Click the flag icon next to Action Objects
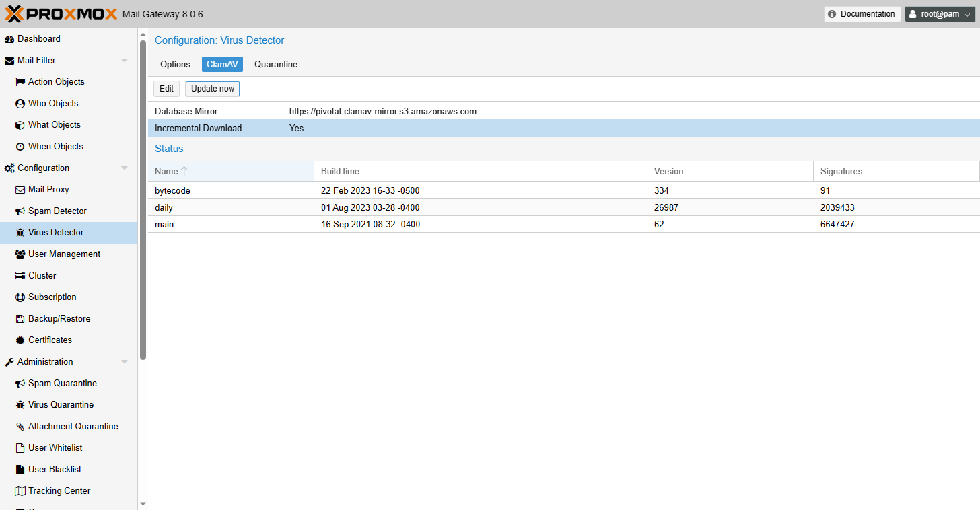This screenshot has width=980, height=510. click(x=20, y=82)
